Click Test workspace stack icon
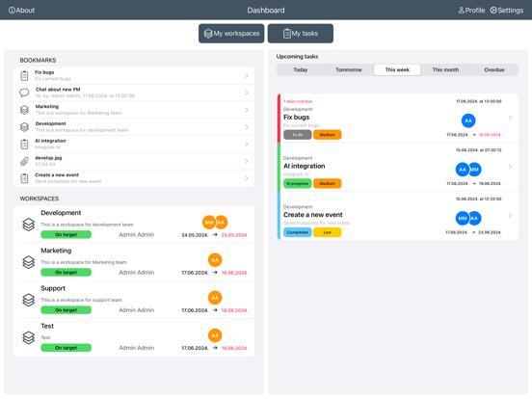532x399 pixels. [x=29, y=337]
